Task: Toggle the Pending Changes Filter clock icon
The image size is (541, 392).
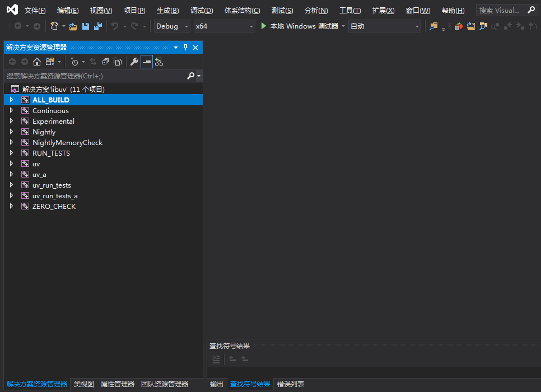Action: pos(75,62)
